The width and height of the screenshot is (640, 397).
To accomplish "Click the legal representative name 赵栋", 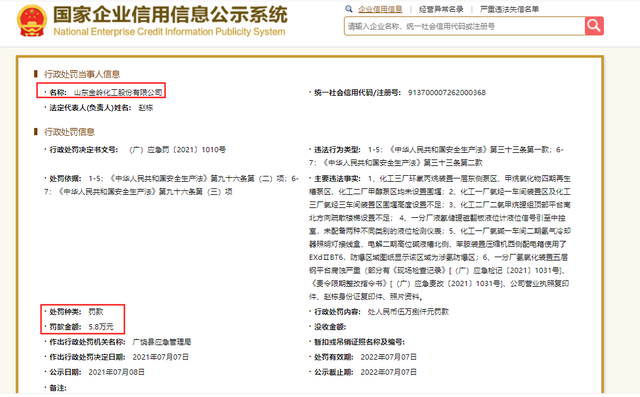I will (146, 108).
